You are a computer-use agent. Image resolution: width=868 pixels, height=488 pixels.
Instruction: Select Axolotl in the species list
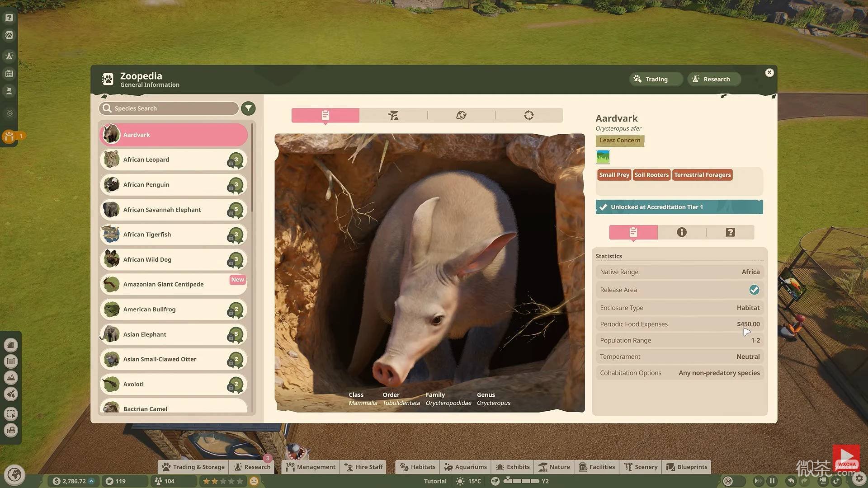pos(174,384)
